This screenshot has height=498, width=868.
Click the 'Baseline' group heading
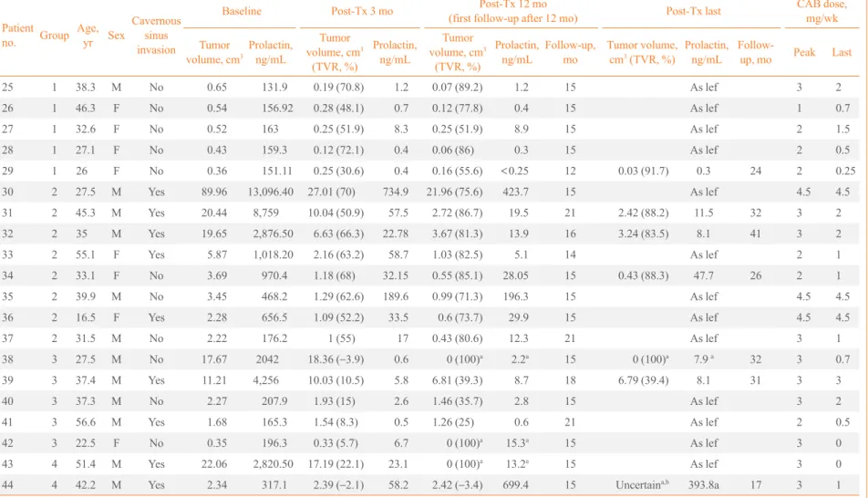242,11
